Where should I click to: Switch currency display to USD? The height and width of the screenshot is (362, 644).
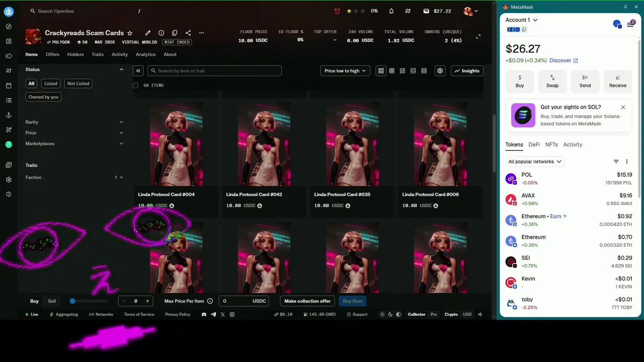[x=467, y=314]
